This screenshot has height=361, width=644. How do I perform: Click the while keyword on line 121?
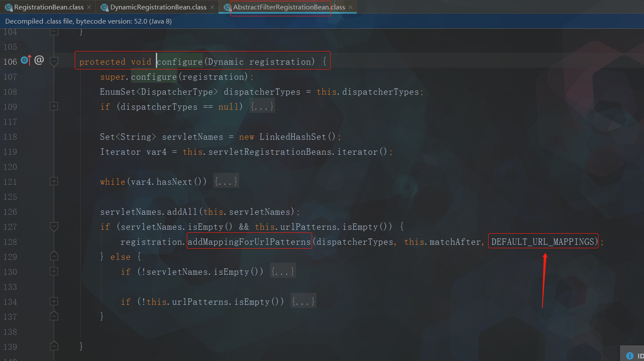pyautogui.click(x=113, y=182)
